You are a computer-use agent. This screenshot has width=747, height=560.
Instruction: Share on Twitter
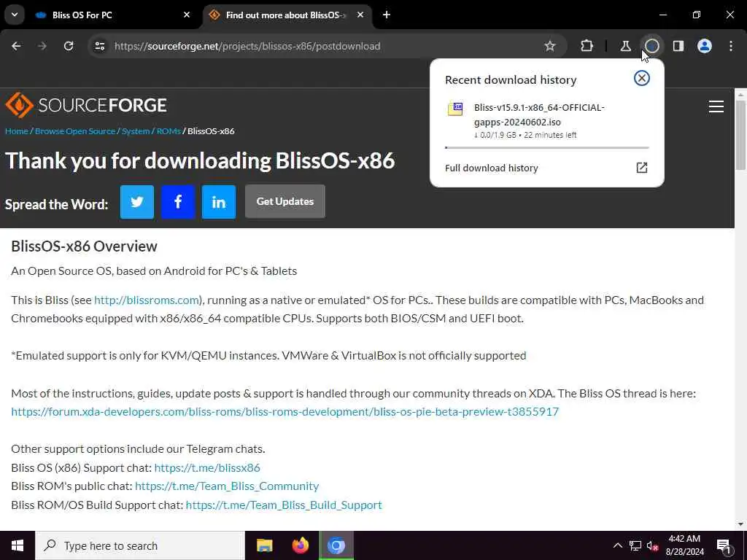137,202
